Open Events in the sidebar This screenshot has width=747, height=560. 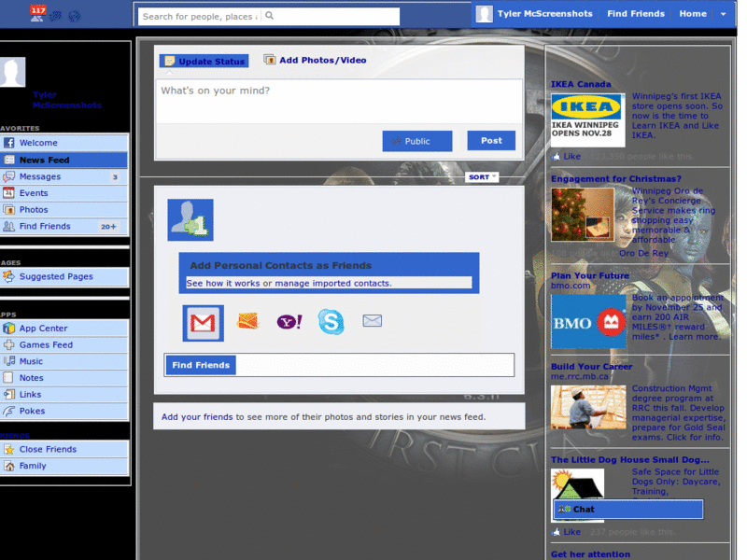[x=64, y=193]
